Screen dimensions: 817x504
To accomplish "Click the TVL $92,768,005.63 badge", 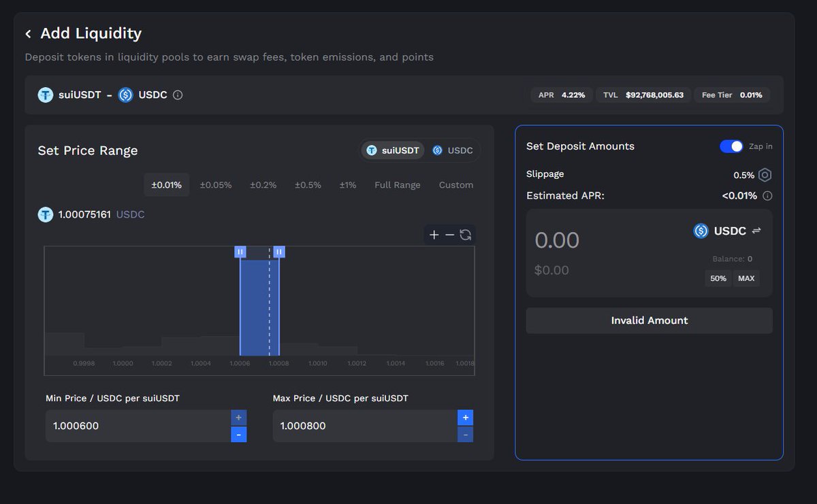I will (x=643, y=95).
